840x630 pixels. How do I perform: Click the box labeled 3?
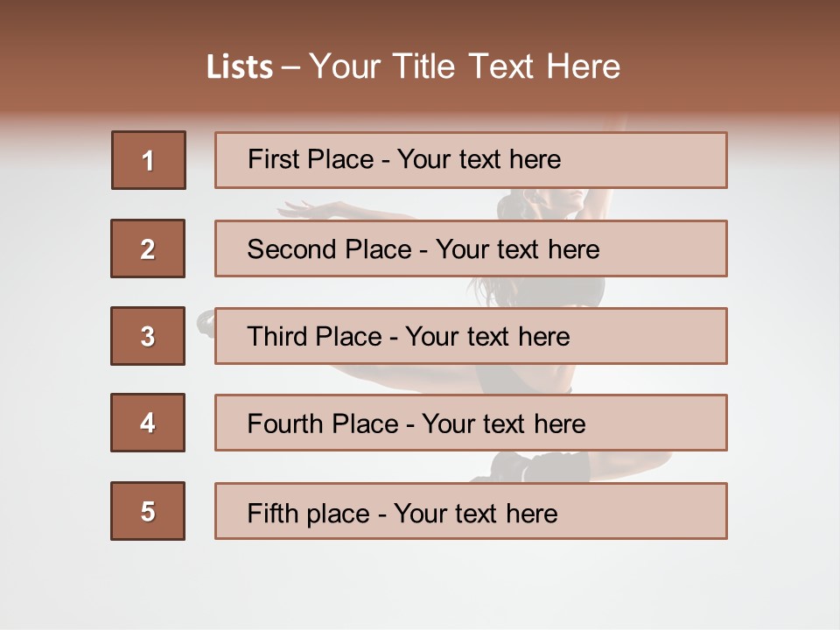coord(148,336)
